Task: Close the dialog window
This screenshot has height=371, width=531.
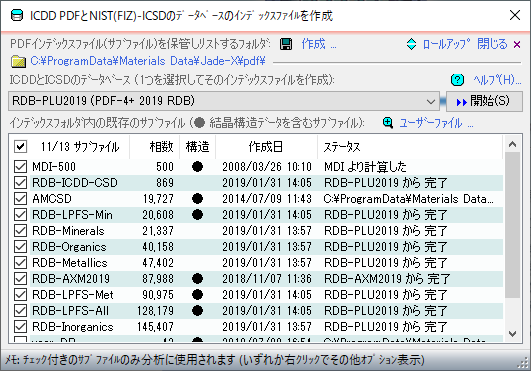Action: tap(515, 15)
